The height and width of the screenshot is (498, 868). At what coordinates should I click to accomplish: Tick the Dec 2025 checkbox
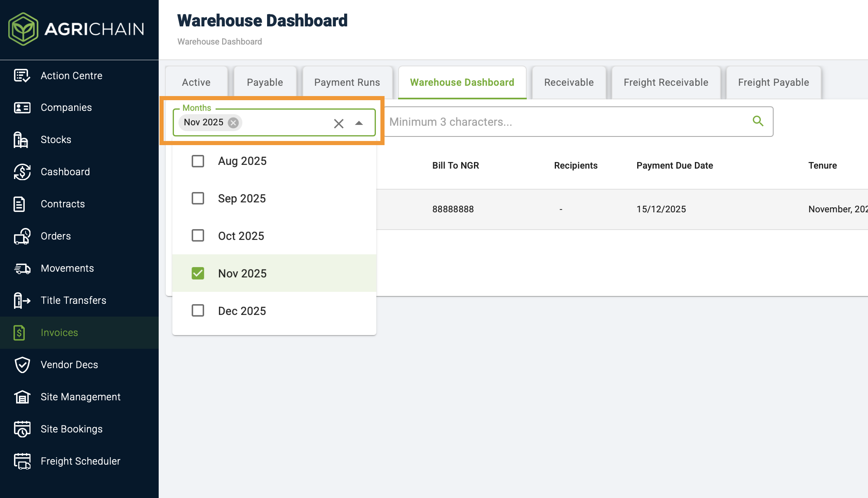(198, 310)
